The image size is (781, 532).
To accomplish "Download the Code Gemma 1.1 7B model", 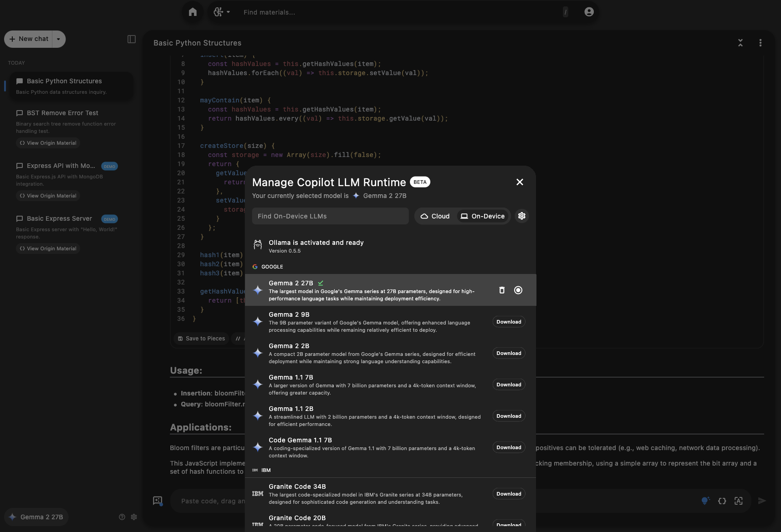I will tap(509, 447).
